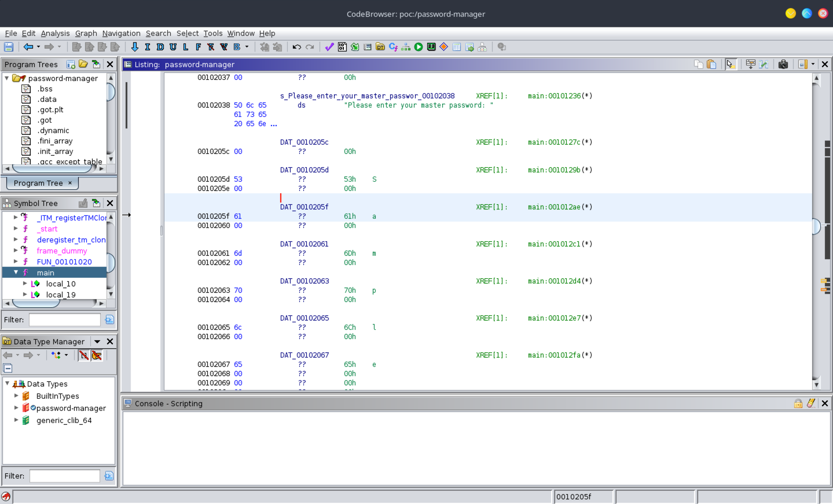Screen dimensions: 833x504
Task: Open the Navigation menu
Action: (121, 33)
